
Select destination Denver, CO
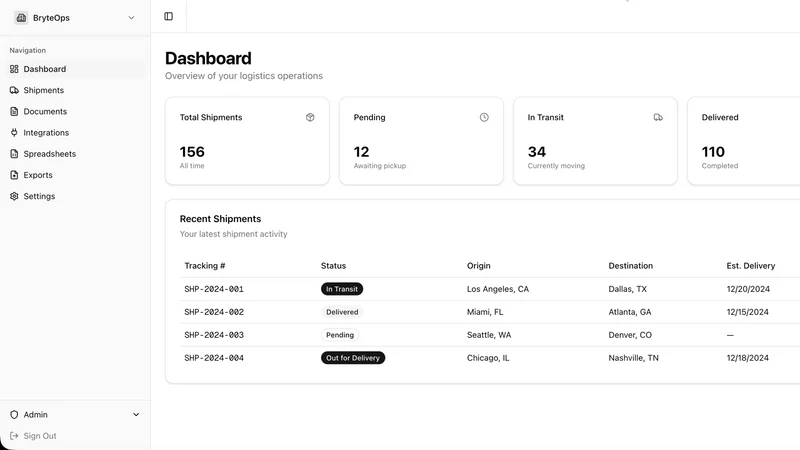[630, 335]
